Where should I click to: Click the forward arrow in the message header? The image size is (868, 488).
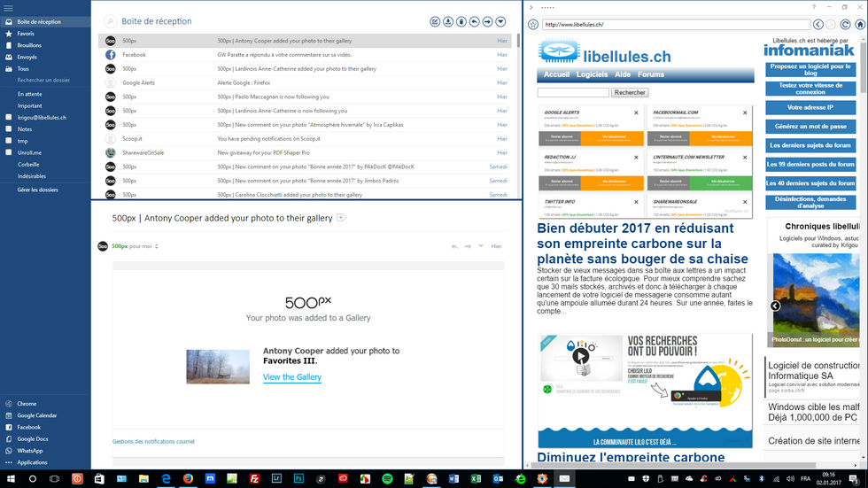pyautogui.click(x=468, y=246)
